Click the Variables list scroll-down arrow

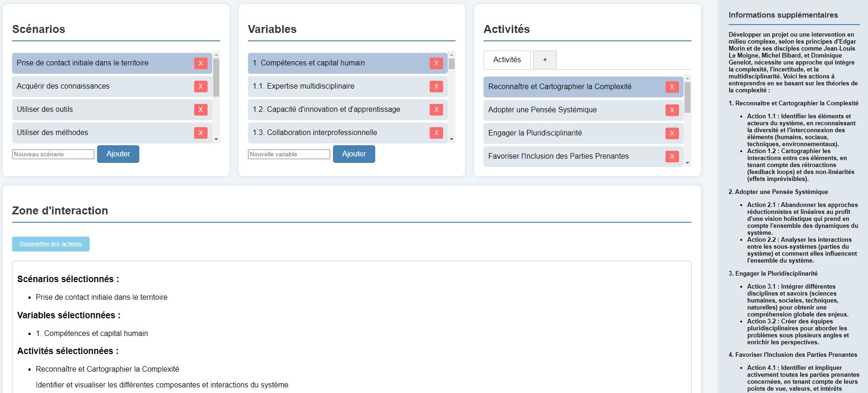click(452, 139)
